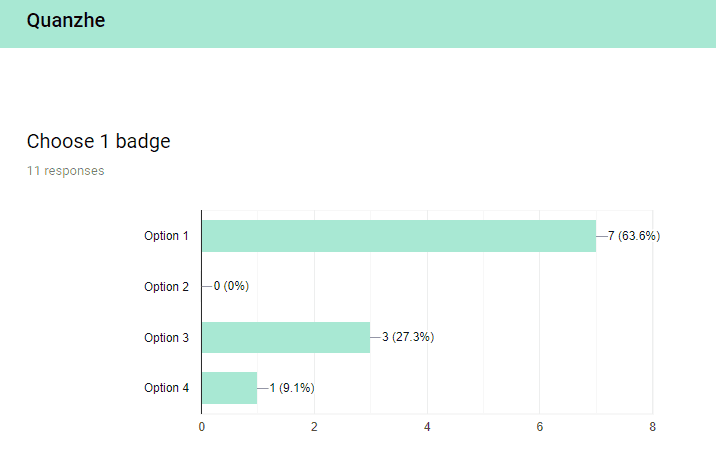Viewport: 716px width, 470px height.
Task: Click the Option 4 axis label
Action: (x=166, y=388)
